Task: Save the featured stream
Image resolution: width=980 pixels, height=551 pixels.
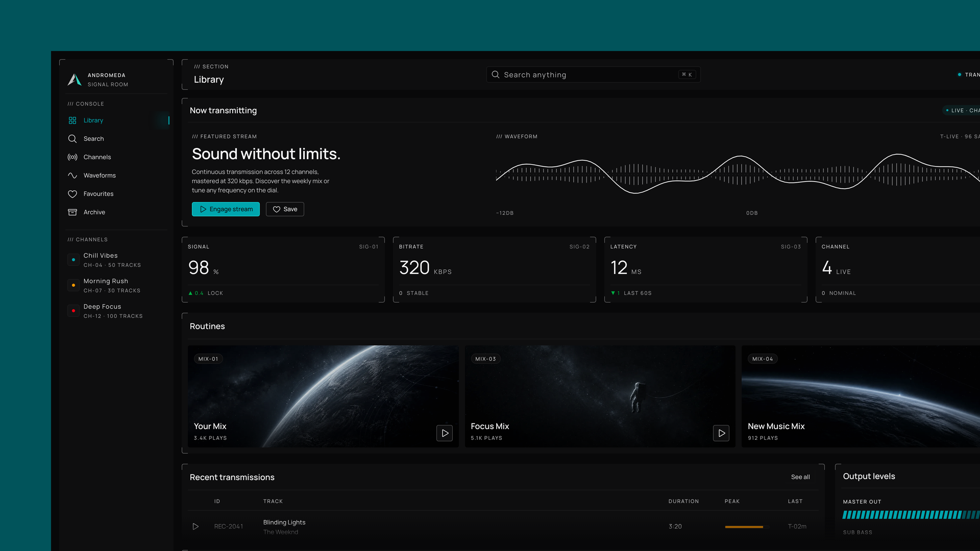Action: 285,209
